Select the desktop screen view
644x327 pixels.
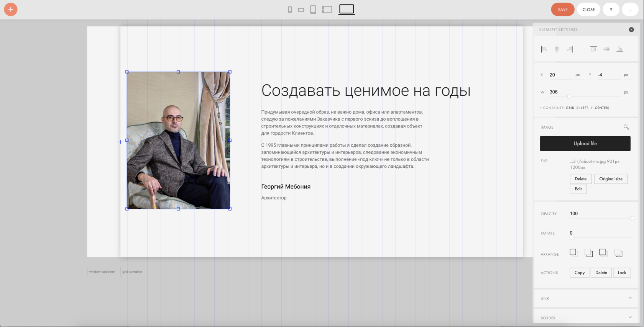347,9
